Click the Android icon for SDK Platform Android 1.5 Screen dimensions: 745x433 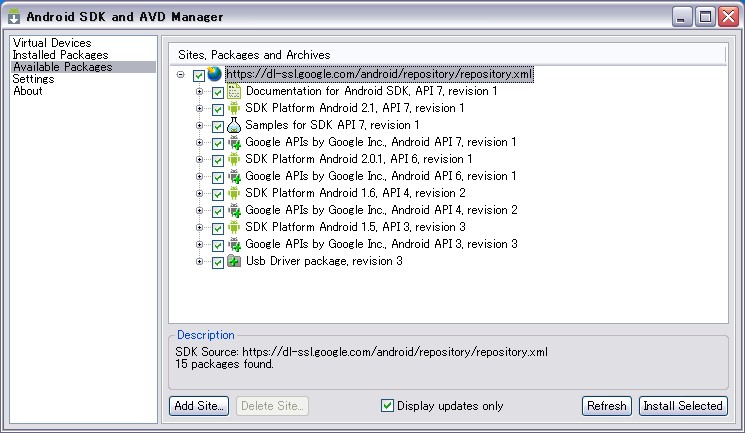[234, 228]
